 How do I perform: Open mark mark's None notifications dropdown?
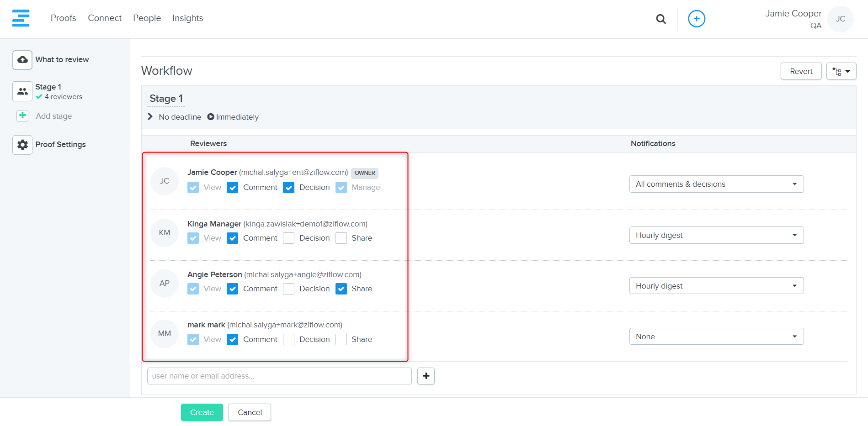pos(716,337)
